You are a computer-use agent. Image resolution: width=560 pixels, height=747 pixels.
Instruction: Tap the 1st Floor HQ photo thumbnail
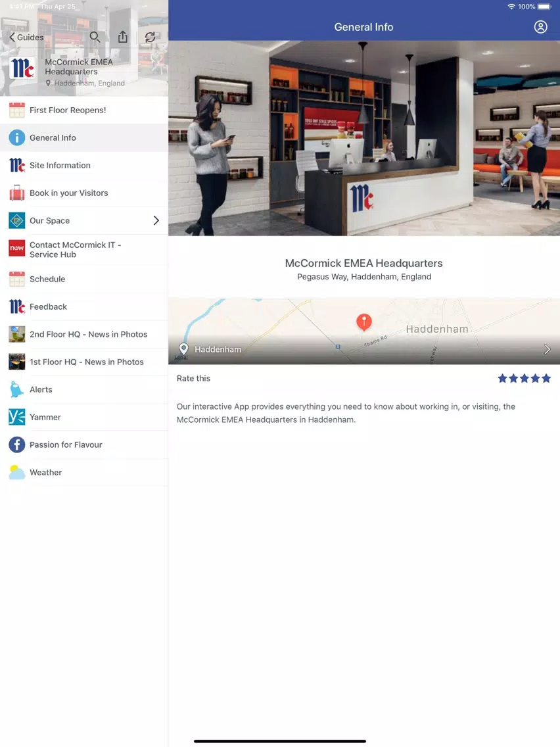[16, 362]
